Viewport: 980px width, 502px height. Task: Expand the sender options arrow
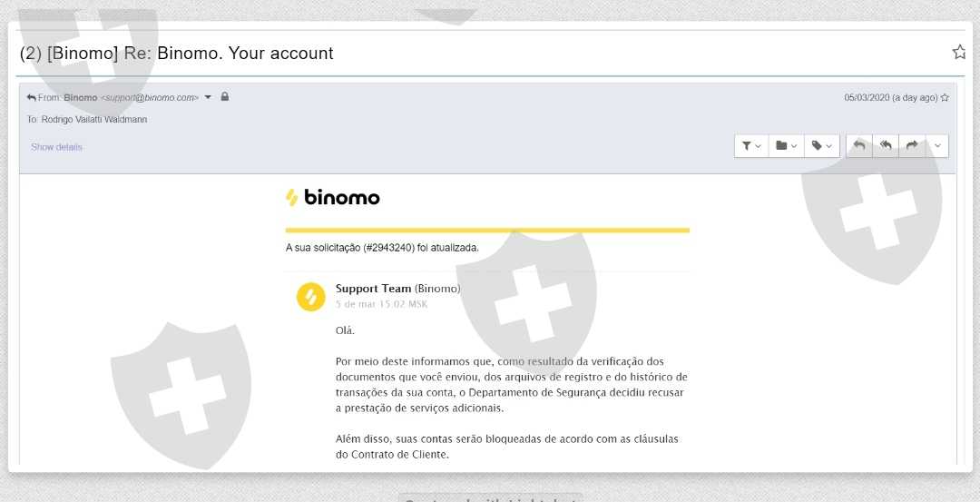[208, 97]
